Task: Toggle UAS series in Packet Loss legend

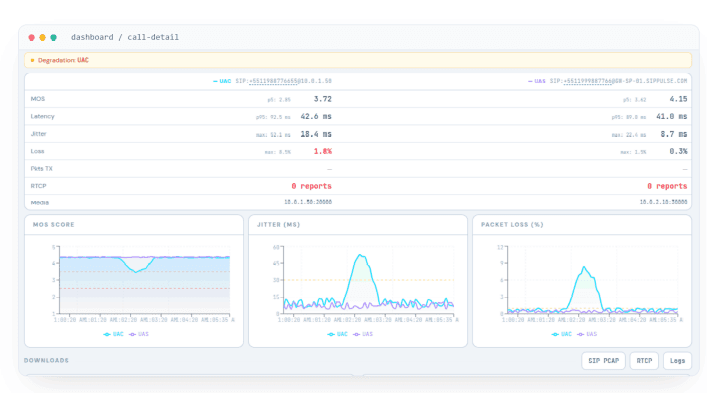Action: point(587,334)
